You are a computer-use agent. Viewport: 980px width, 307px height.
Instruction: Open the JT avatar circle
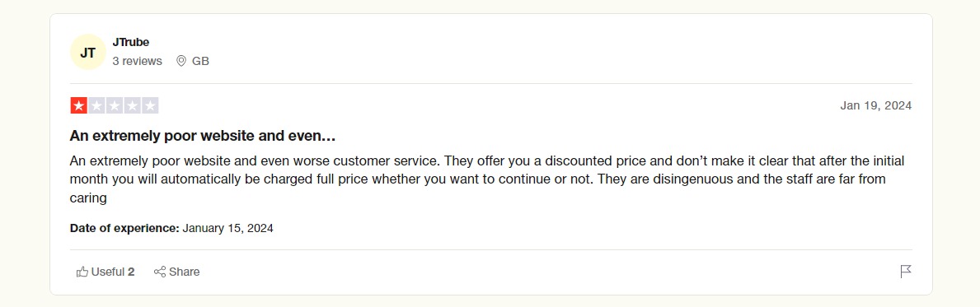(87, 52)
